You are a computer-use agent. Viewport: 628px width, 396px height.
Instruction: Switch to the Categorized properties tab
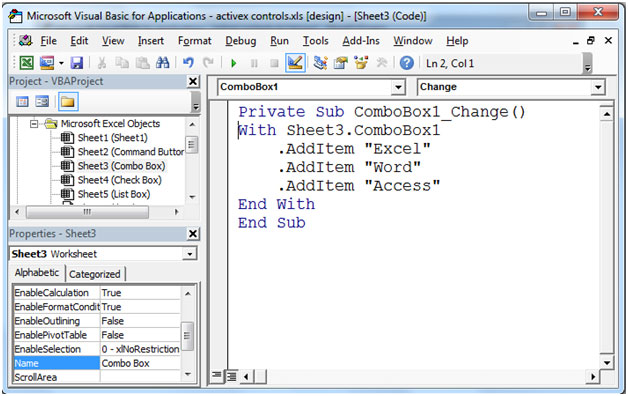95,274
